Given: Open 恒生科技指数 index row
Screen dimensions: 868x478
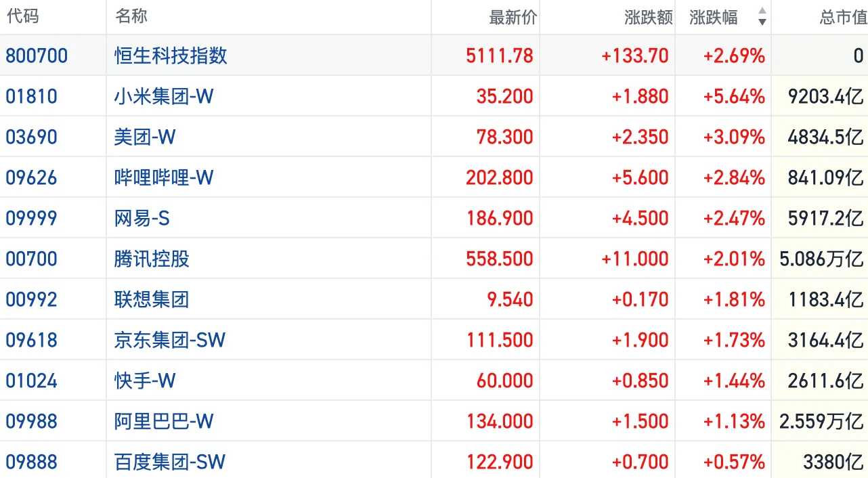Looking at the screenshot, I should pyautogui.click(x=171, y=56).
